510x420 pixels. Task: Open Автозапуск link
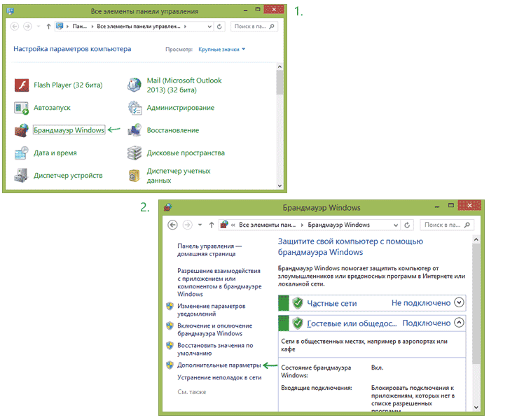[x=52, y=108]
